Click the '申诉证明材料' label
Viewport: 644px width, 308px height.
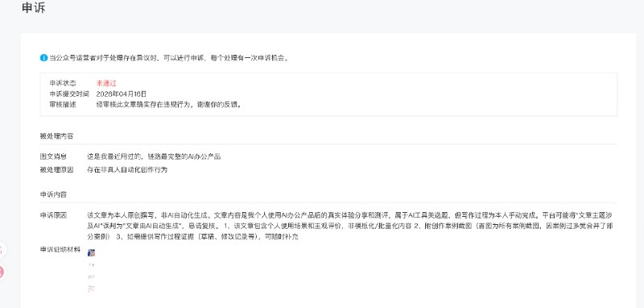(x=60, y=249)
